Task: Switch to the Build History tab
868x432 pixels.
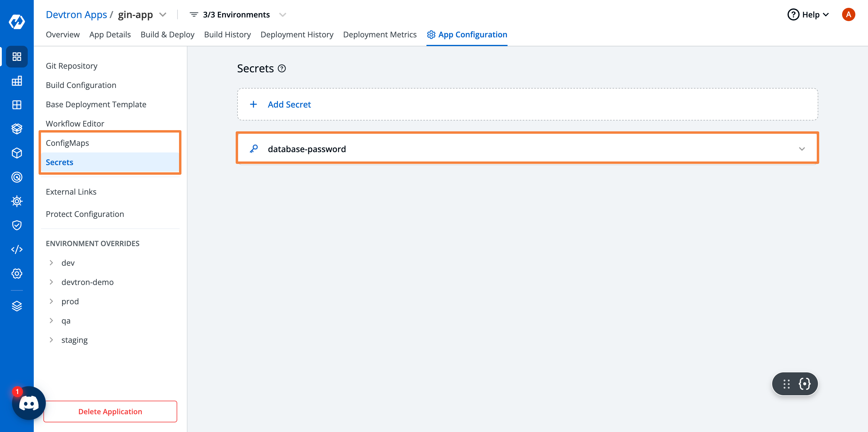Action: 228,35
